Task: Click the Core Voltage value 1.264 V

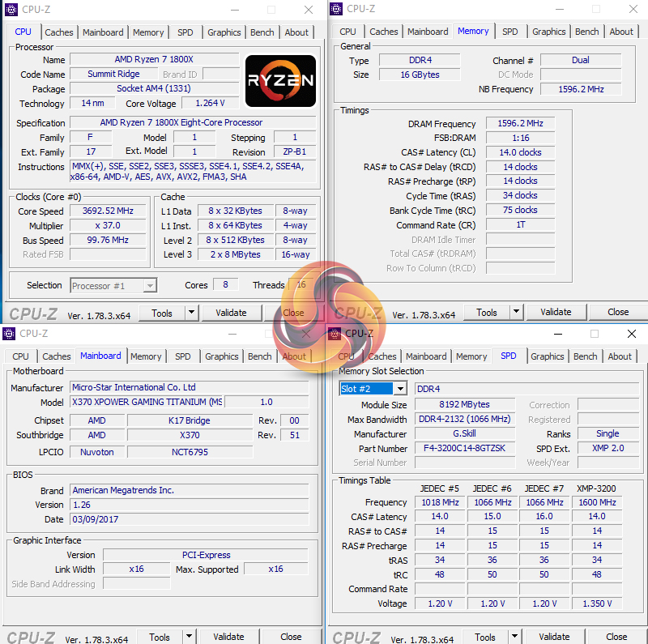Action: pyautogui.click(x=211, y=103)
